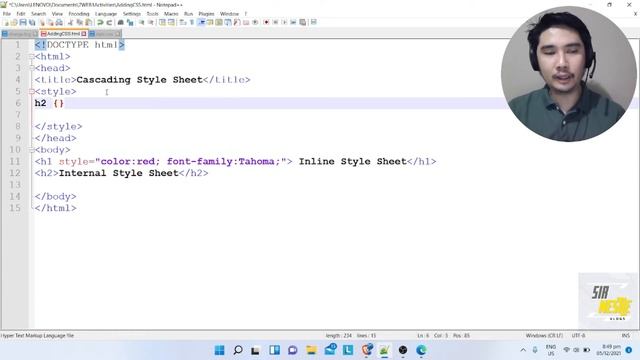The image size is (640, 360).
Task: Click the macro Playback icon
Action: pyautogui.click(x=284, y=22)
